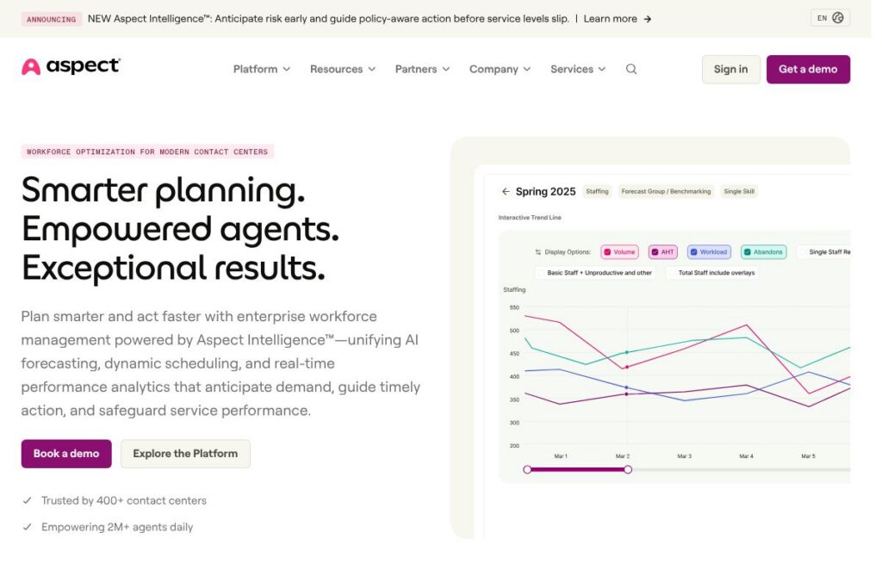The image size is (882, 588).
Task: Click the right handle of date range slider
Action: coord(628,469)
